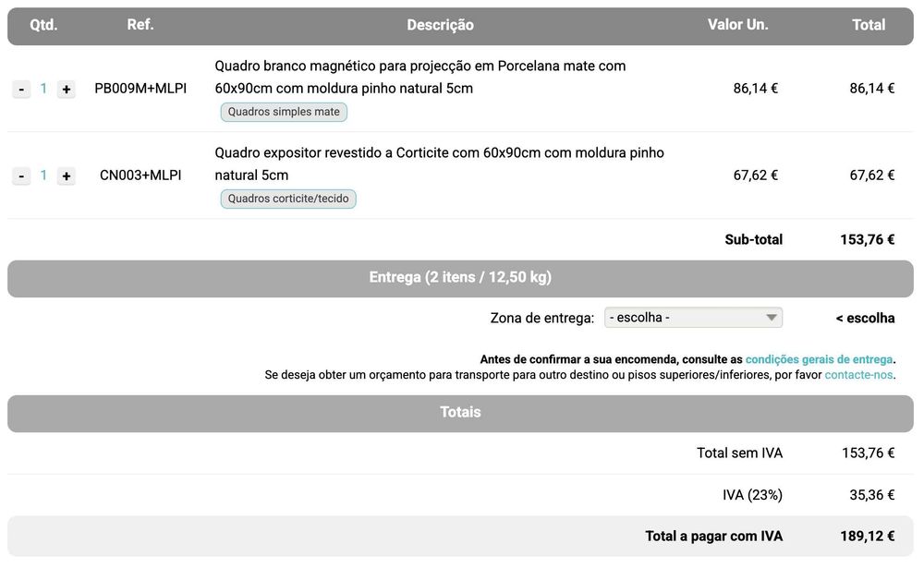Click the quantity value of the whiteboard item
Viewport: 924px width, 568px height.
tap(43, 89)
